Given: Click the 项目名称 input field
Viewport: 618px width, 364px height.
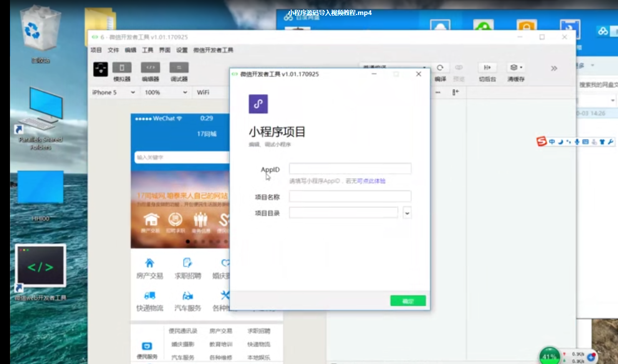Looking at the screenshot, I should (350, 196).
